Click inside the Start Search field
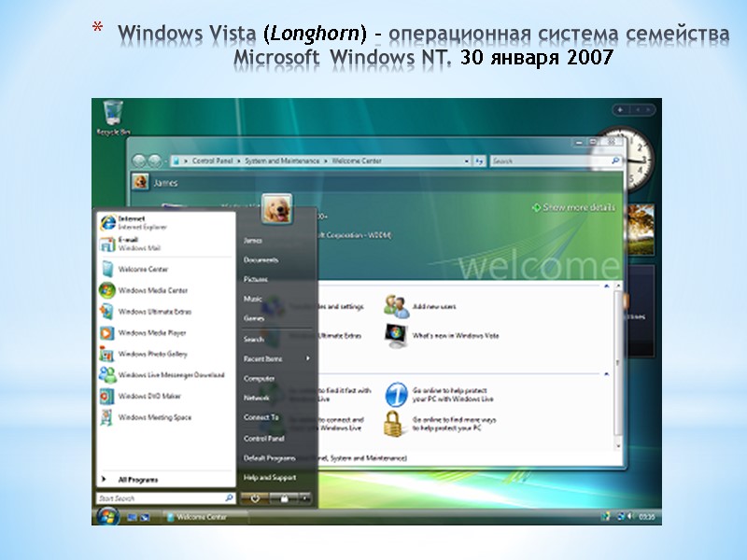Screen dimensions: 747x560 [x=159, y=497]
